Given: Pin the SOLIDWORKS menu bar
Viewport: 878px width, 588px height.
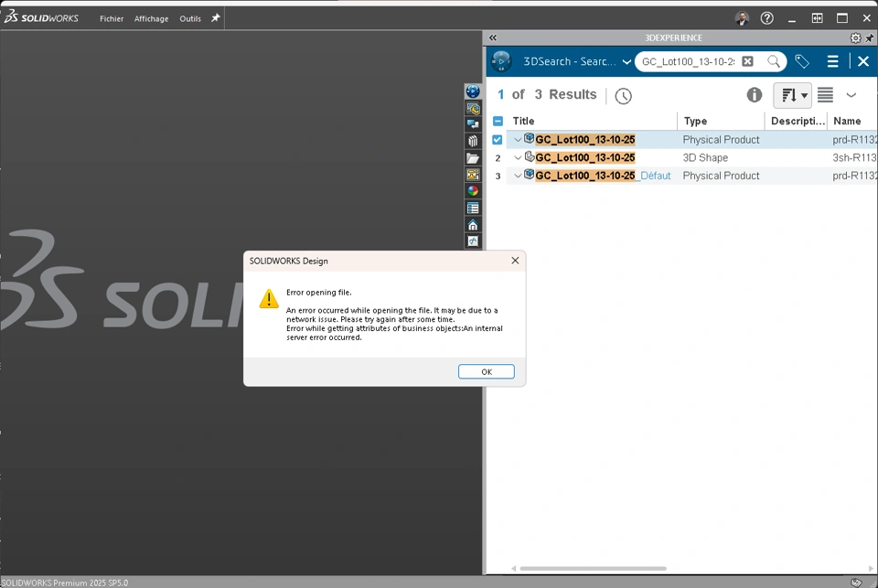Looking at the screenshot, I should [x=215, y=18].
